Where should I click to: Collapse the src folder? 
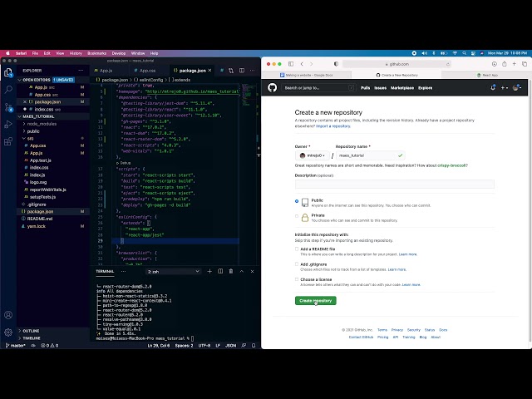click(x=30, y=139)
